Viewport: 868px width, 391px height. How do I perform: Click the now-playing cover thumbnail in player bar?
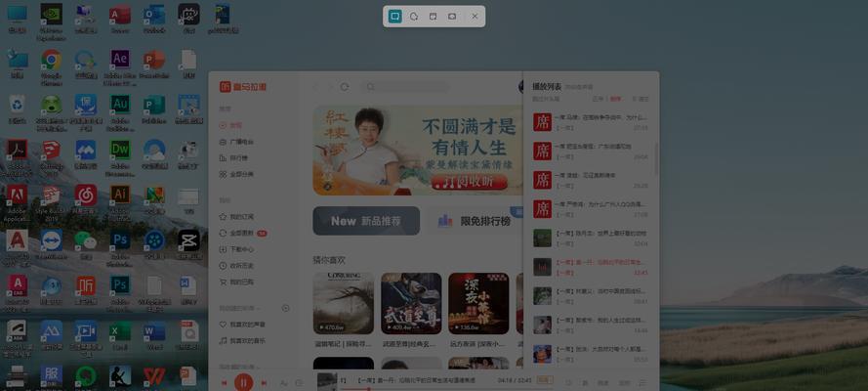(x=327, y=381)
